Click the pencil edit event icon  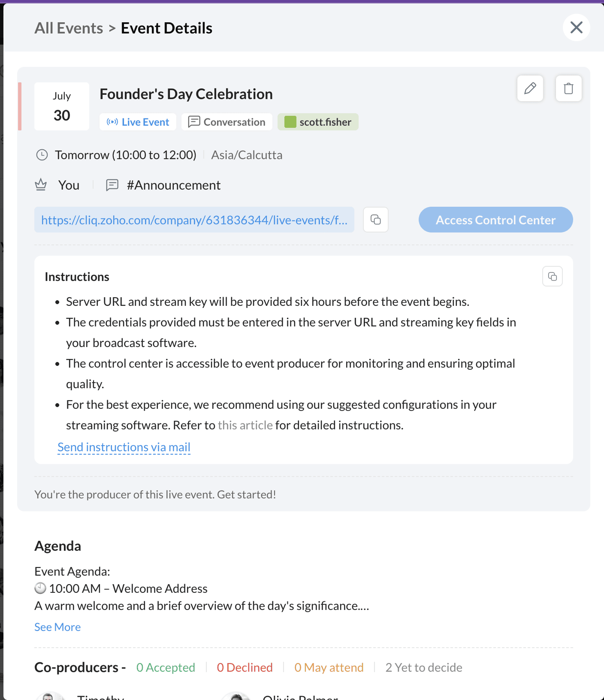530,88
